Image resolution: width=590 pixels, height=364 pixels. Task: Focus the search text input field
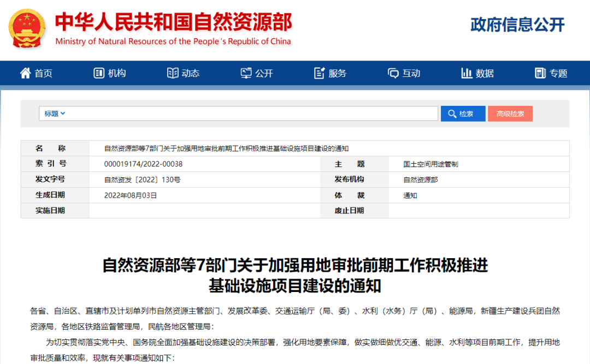[x=251, y=114]
